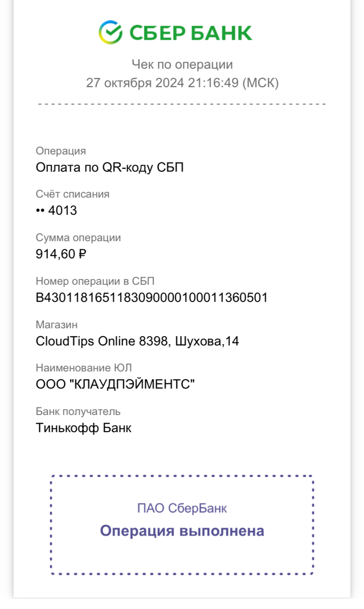Screen dimensions: 364x609
Task: Click the 'Операция' field label
Action: pyautogui.click(x=61, y=151)
